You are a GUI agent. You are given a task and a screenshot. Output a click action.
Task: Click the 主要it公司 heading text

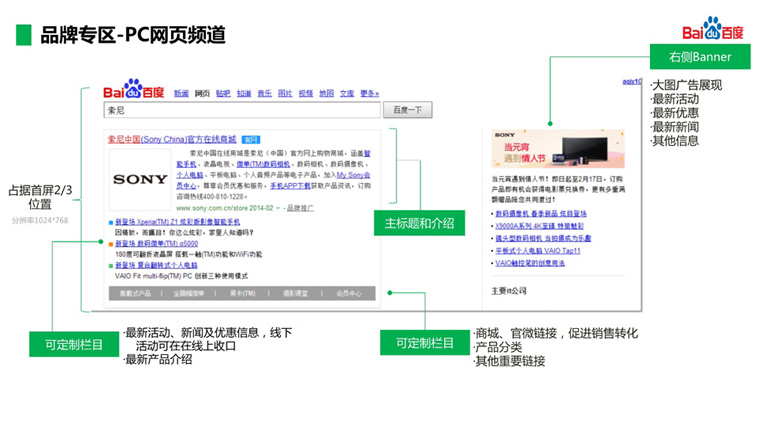[x=509, y=291]
